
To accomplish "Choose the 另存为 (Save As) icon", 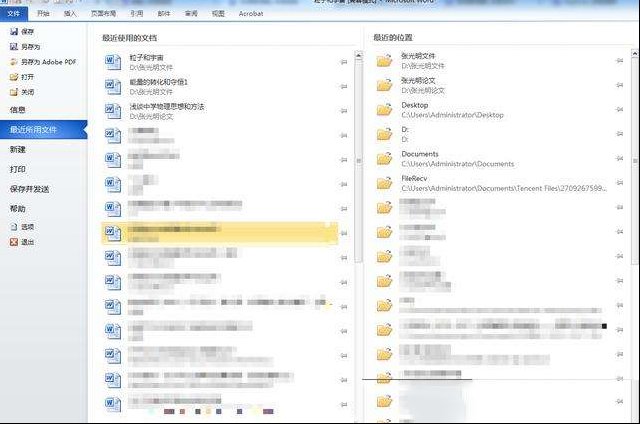I will (x=14, y=47).
